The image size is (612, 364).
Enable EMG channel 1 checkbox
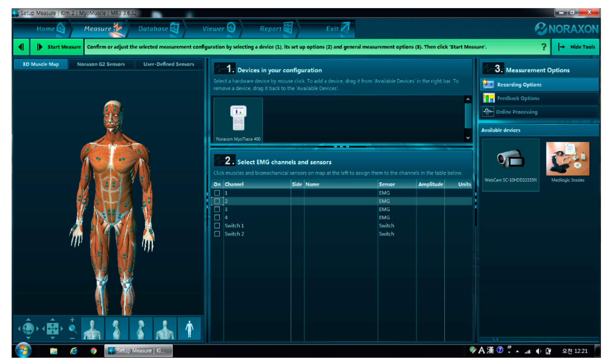[x=217, y=193]
